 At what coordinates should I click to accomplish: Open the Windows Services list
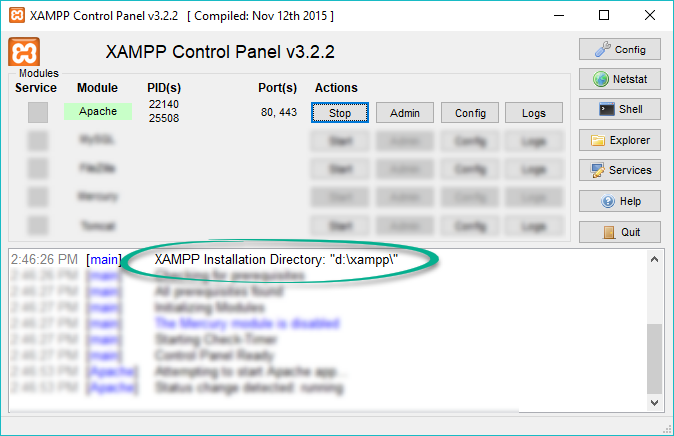tap(619, 171)
